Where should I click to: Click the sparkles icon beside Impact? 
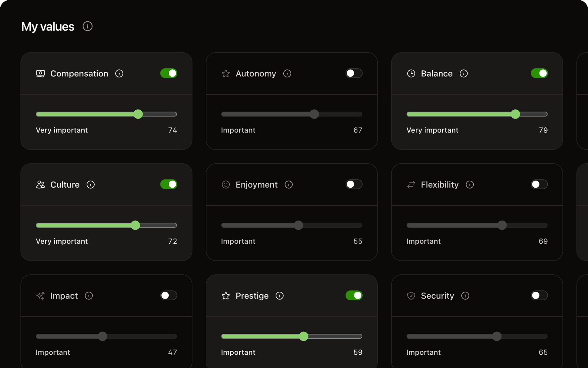click(x=40, y=296)
